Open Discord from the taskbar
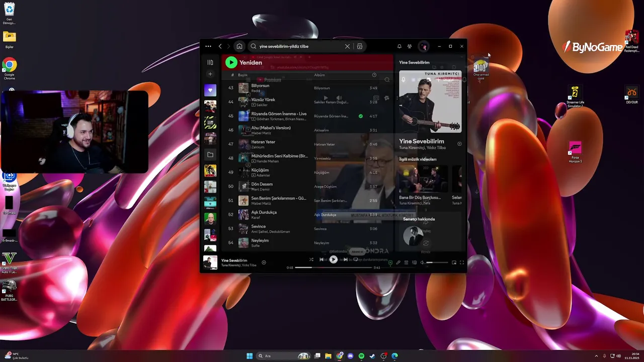Screen dimensions: 644x362 [351, 356]
